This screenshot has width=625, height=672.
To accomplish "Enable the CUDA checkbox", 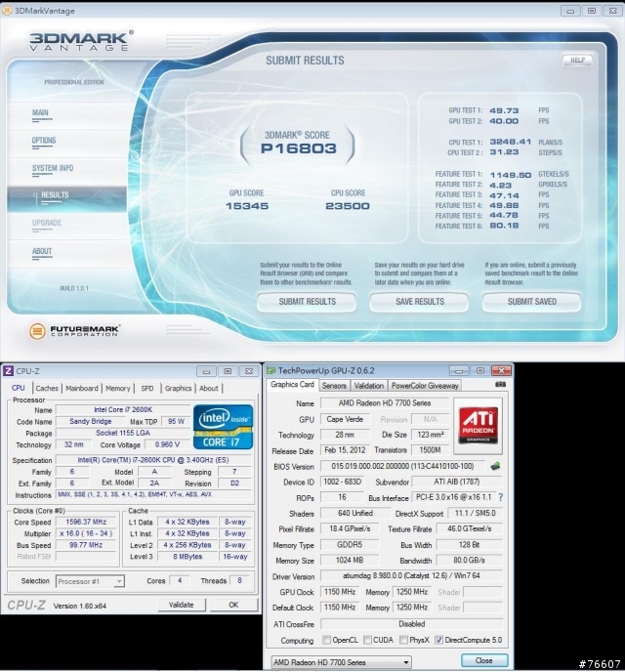I will point(367,640).
